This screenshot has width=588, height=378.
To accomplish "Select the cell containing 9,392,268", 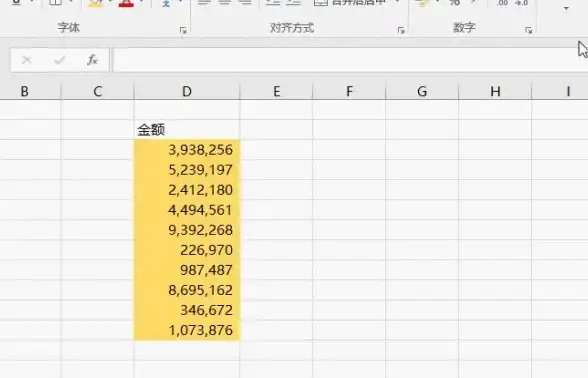I will click(187, 230).
